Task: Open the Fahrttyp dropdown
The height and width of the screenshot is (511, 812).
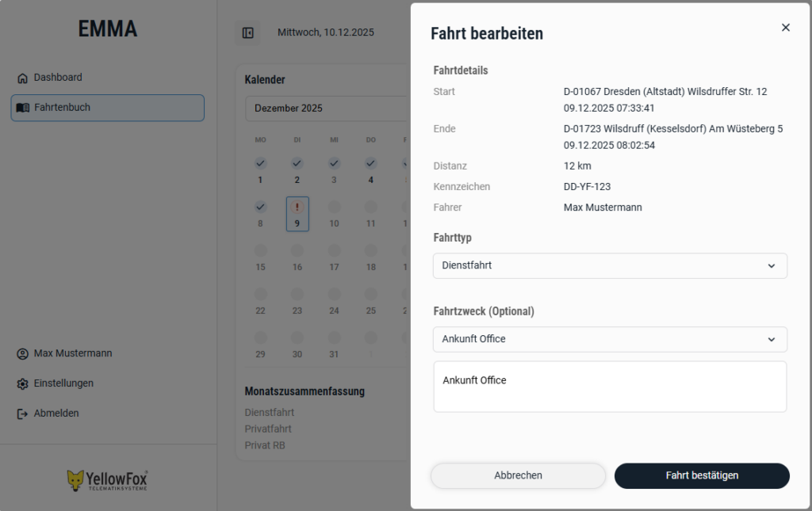Action: [x=610, y=265]
